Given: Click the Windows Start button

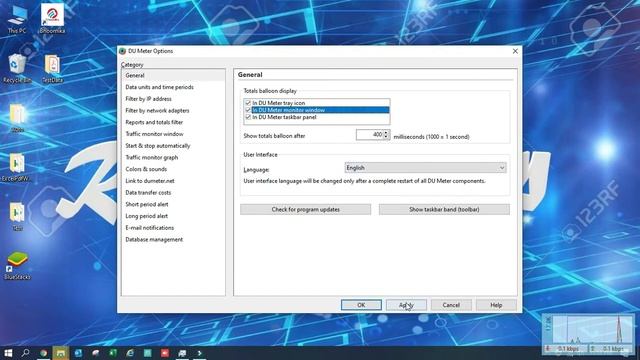Looking at the screenshot, I should tap(8, 353).
